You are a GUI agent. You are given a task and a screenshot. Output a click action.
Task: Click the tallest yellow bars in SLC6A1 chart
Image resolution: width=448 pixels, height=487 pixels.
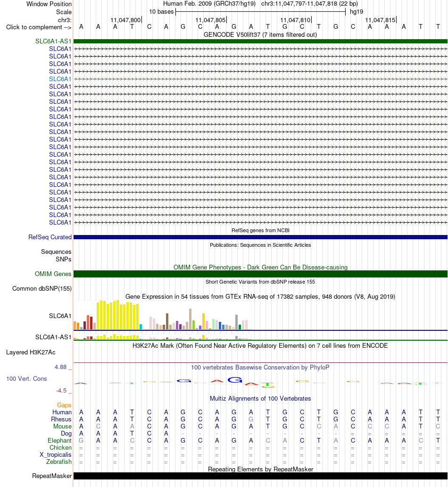click(x=117, y=315)
